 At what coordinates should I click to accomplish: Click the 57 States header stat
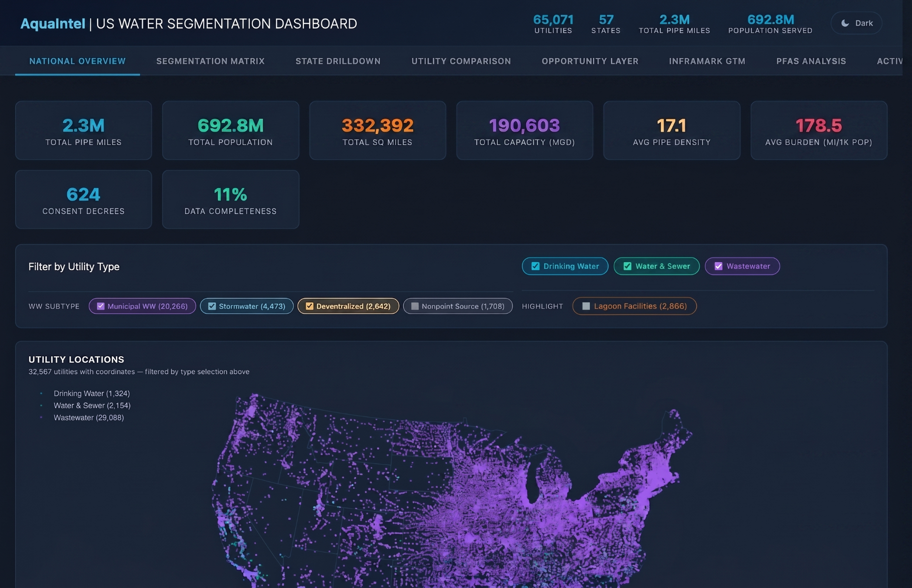click(606, 24)
